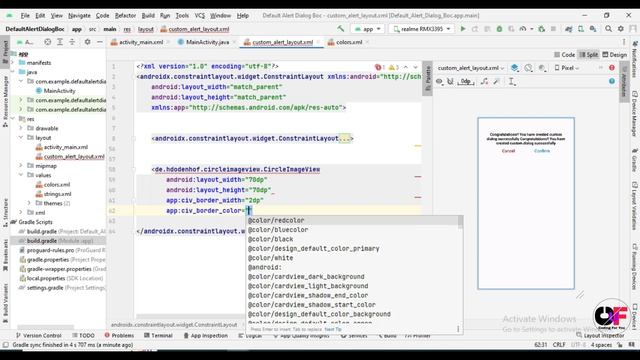Open Palette side tab in editor
The width and height of the screenshot is (640, 360).
(427, 78)
